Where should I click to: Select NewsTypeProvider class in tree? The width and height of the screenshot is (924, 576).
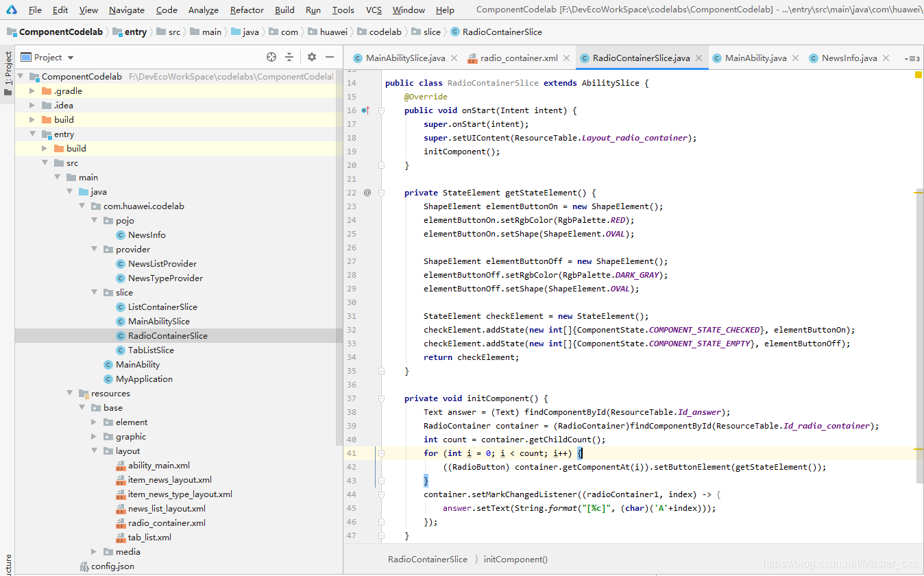[x=165, y=278]
